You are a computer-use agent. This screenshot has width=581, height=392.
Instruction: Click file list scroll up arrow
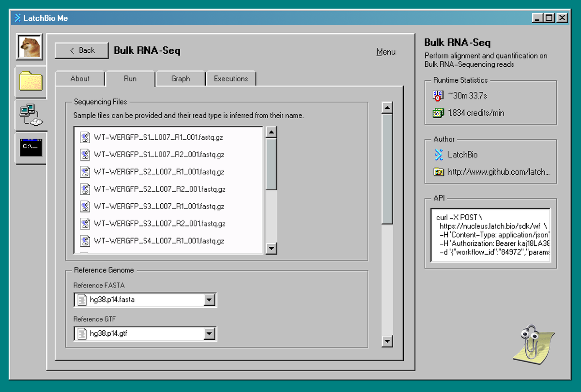[272, 132]
